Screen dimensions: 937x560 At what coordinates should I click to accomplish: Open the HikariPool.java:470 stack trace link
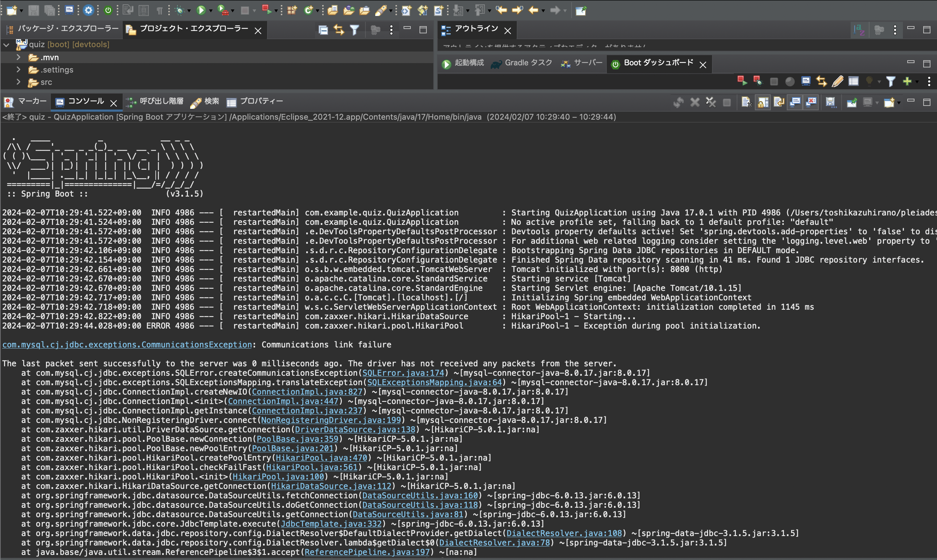click(321, 458)
